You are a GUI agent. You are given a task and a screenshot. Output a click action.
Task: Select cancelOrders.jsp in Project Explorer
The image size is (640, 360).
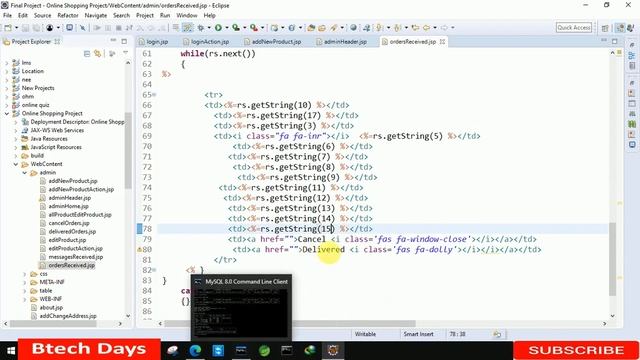(x=69, y=223)
